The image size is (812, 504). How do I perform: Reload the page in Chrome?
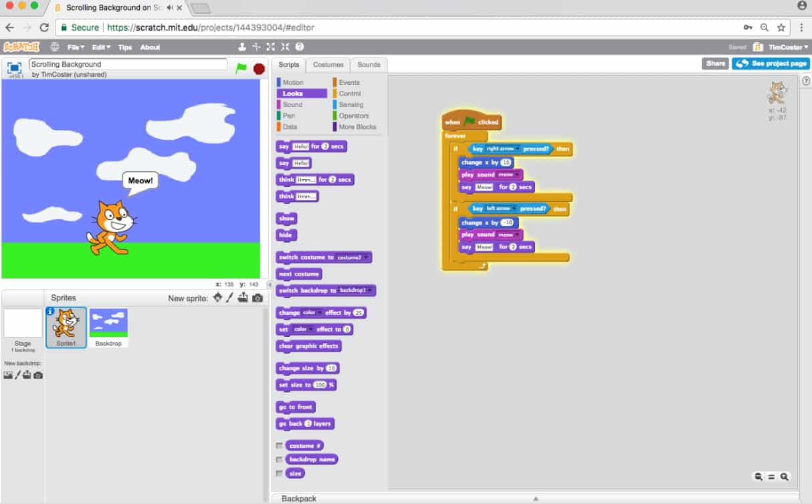[44, 27]
